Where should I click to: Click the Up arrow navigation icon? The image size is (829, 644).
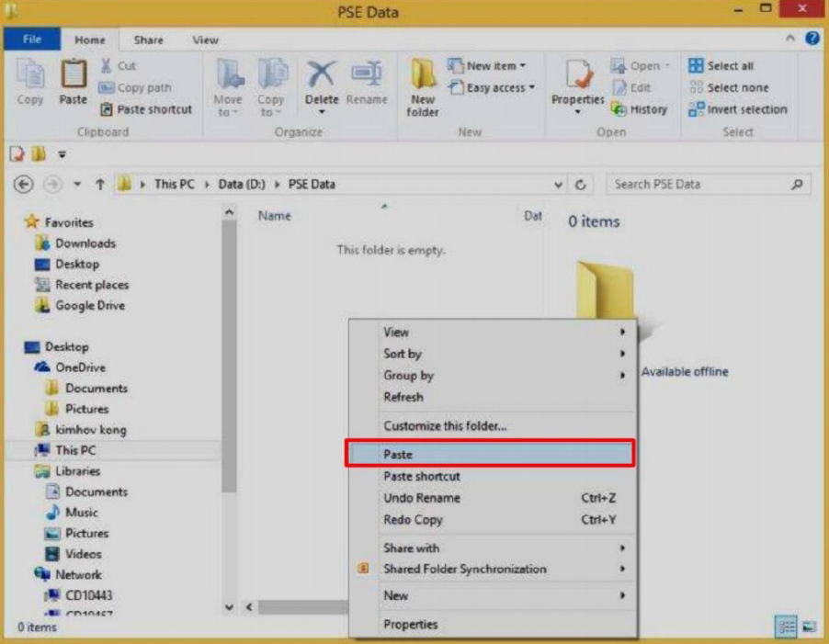(x=100, y=185)
